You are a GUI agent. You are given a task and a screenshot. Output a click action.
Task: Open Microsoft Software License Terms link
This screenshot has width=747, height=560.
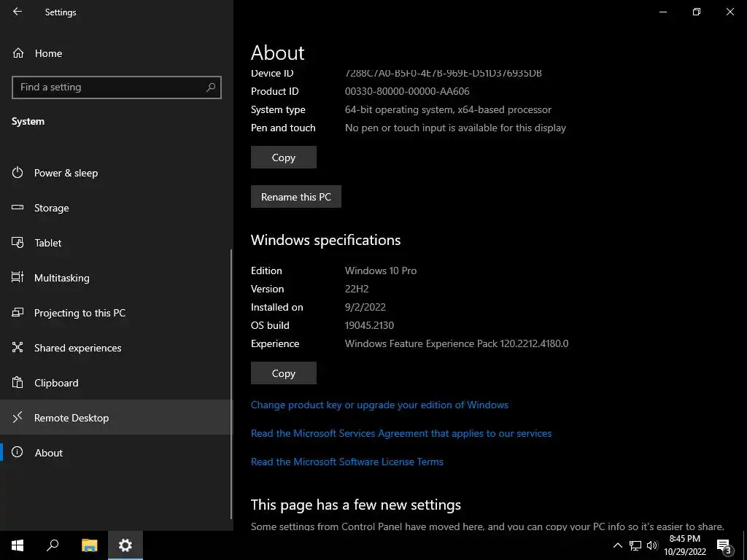[347, 462]
